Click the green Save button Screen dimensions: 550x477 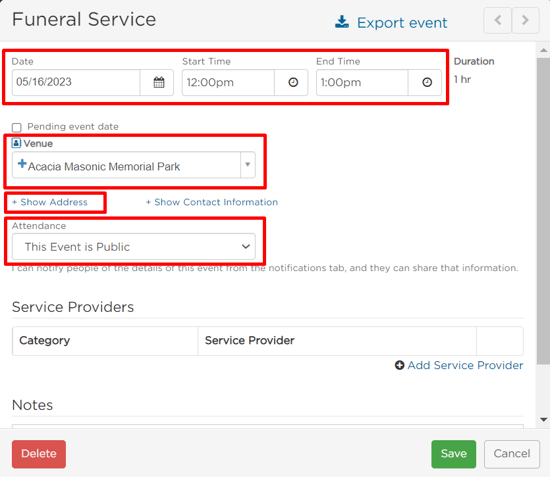tap(454, 454)
